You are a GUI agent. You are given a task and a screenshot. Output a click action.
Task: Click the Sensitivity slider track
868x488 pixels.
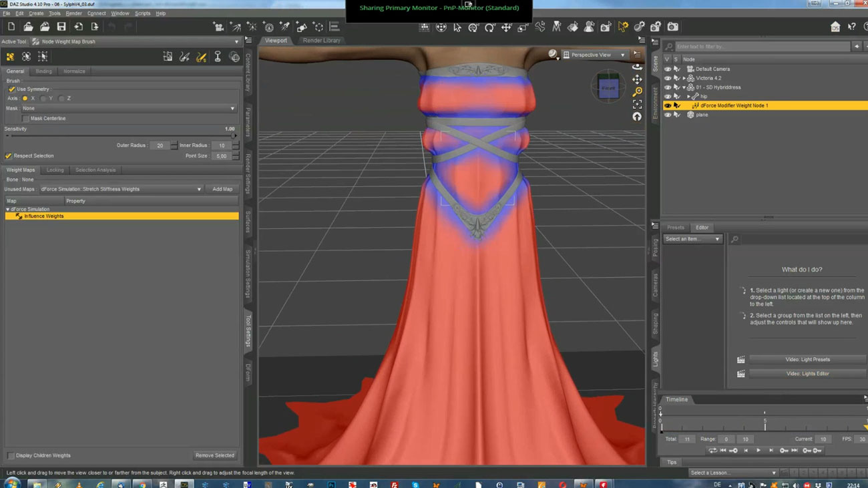(122, 136)
